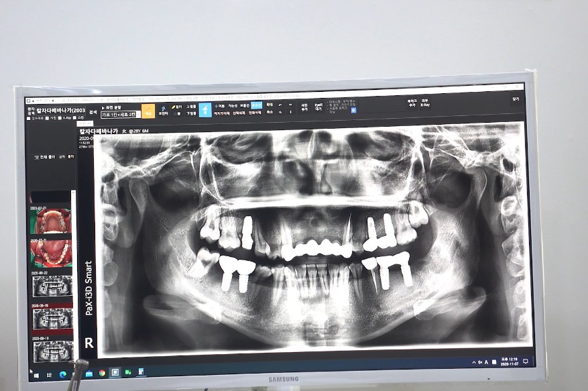
Task: Open the upper teeth intraoral photo thumbnail
Action: (x=51, y=221)
